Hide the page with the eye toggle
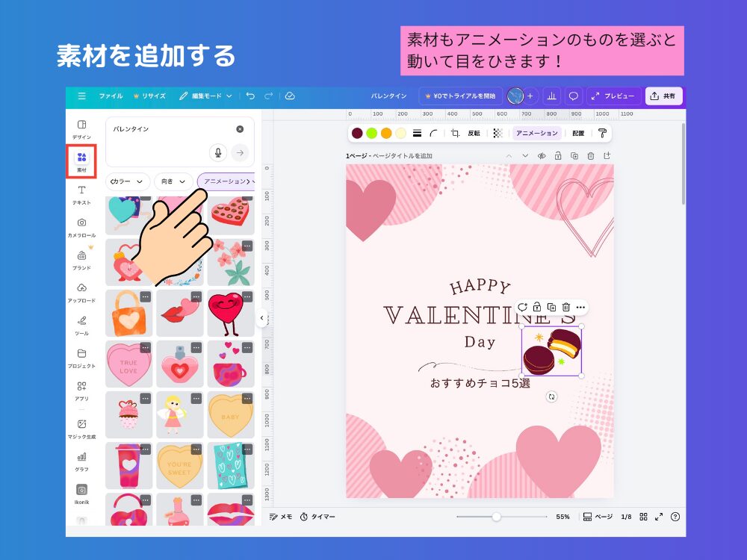 click(541, 156)
